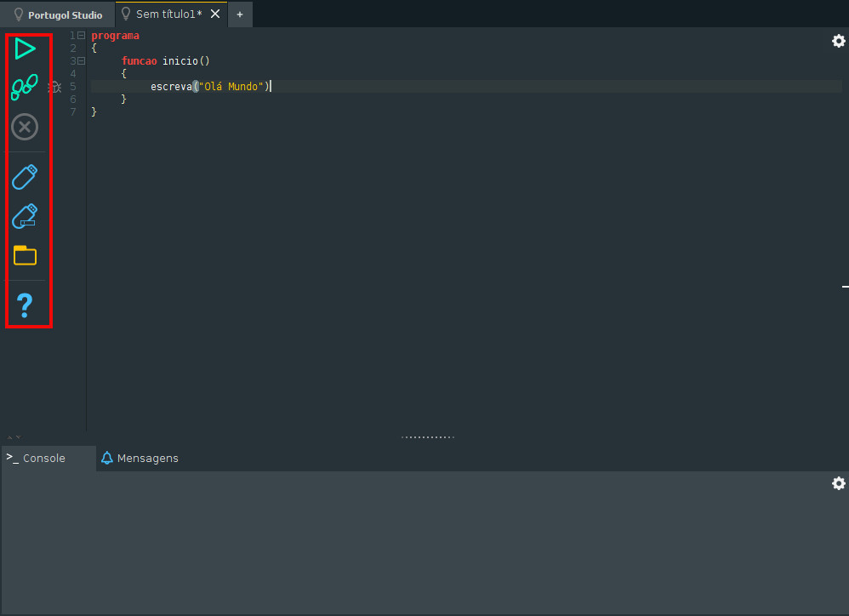This screenshot has height=616, width=849.
Task: Collapse the funcao inicio block at line 3
Action: click(x=81, y=60)
